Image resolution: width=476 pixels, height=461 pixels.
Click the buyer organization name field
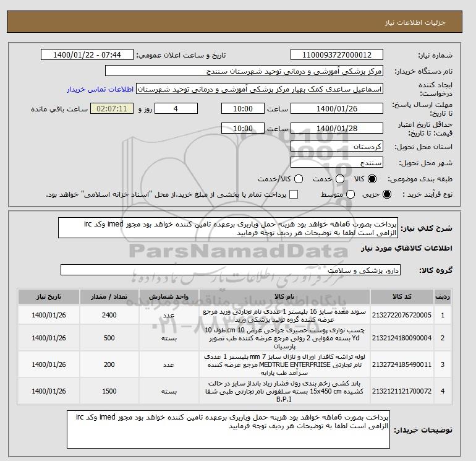pyautogui.click(x=244, y=71)
